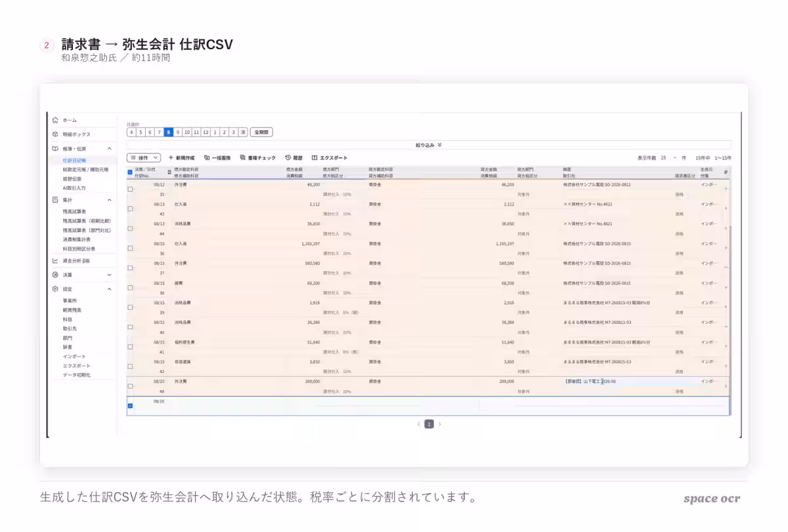Click the plus icon on the 08/13 仕入高 row

pyautogui.click(x=726, y=209)
